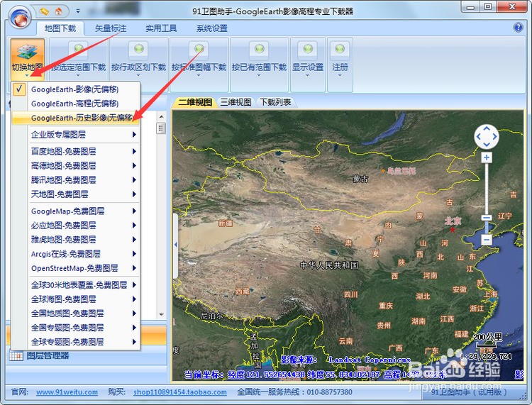Click the 中华人民共和国 label on map
532x405 pixels.
coord(329,265)
